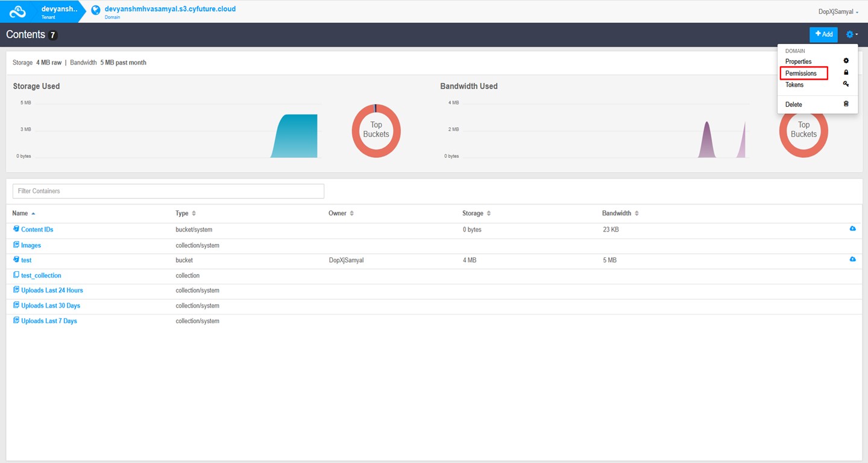Click the cloud upload icon for Content IDs

tap(852, 229)
